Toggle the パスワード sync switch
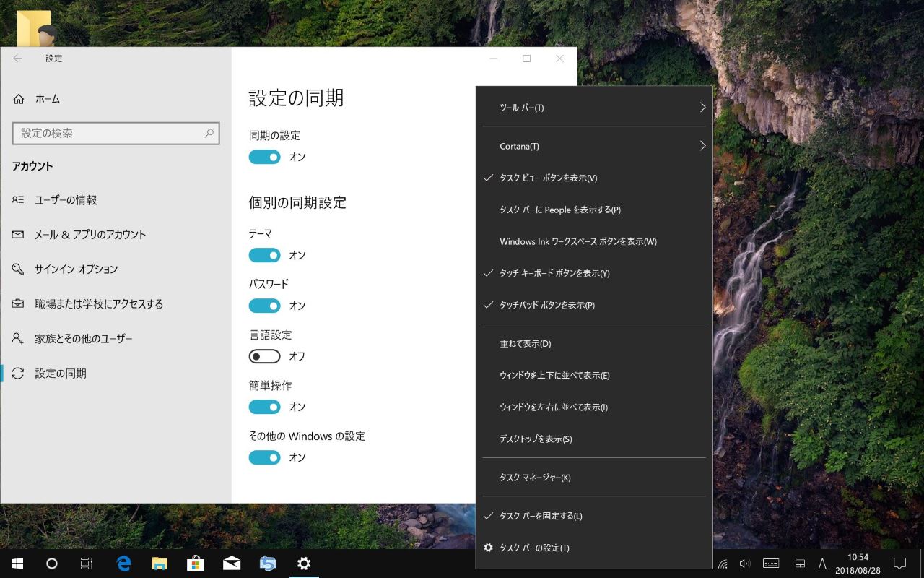The width and height of the screenshot is (924, 578). [264, 306]
